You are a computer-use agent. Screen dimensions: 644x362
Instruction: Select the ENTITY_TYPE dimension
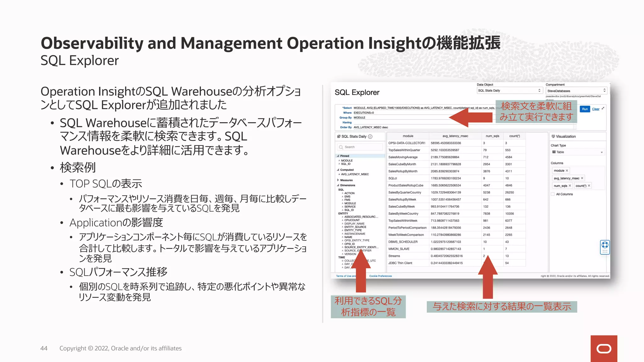click(x=353, y=230)
